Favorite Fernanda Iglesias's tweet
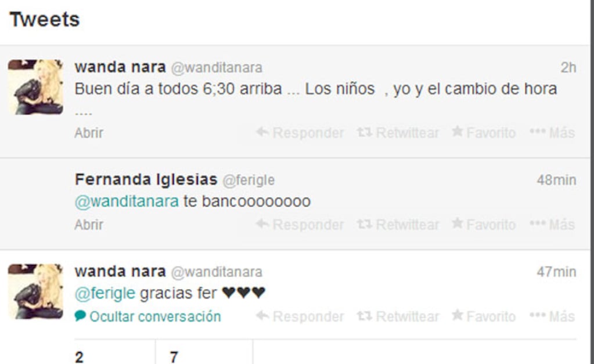 pos(484,225)
